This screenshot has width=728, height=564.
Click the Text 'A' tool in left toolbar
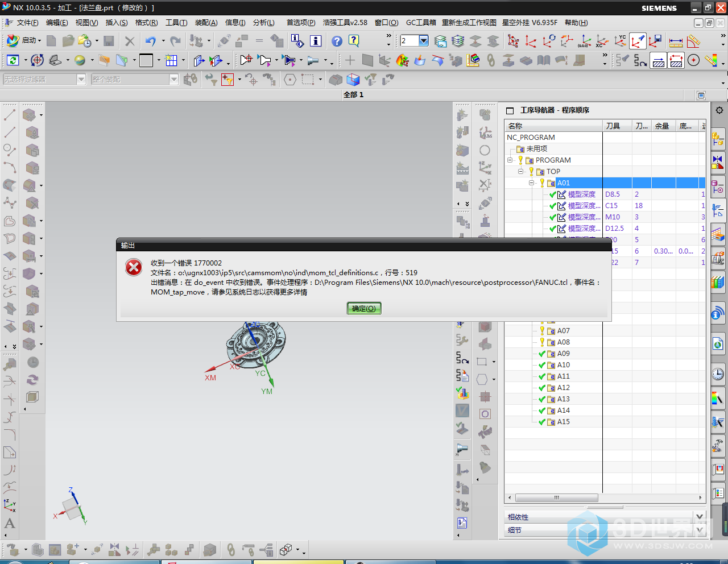10,523
